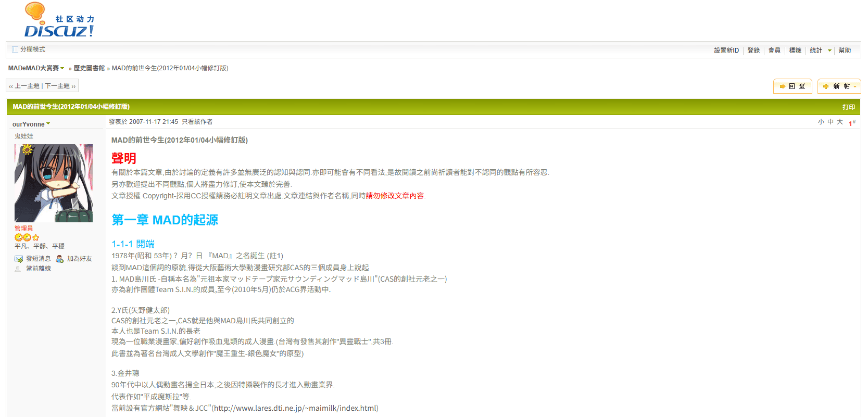The image size is (868, 417).
Task: Go to 歷史圖書館 breadcrumb
Action: 89,68
